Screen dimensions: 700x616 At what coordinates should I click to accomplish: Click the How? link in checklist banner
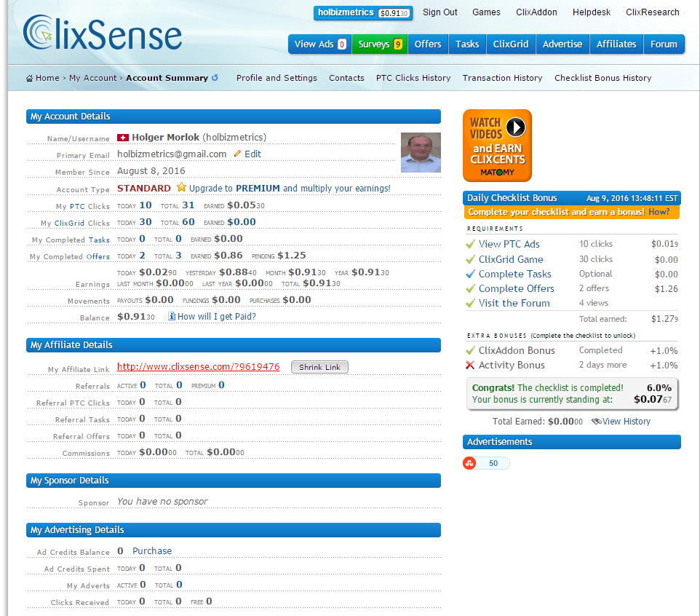click(659, 212)
